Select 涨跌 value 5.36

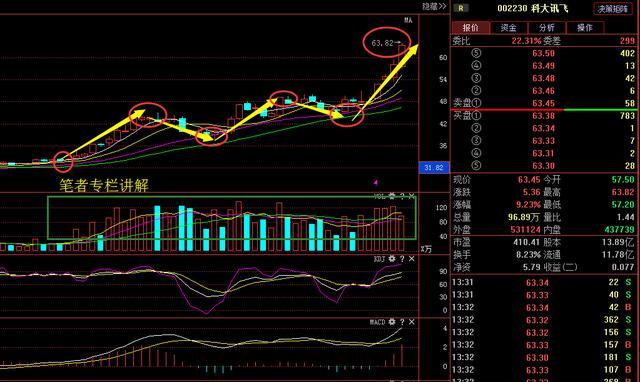532,192
